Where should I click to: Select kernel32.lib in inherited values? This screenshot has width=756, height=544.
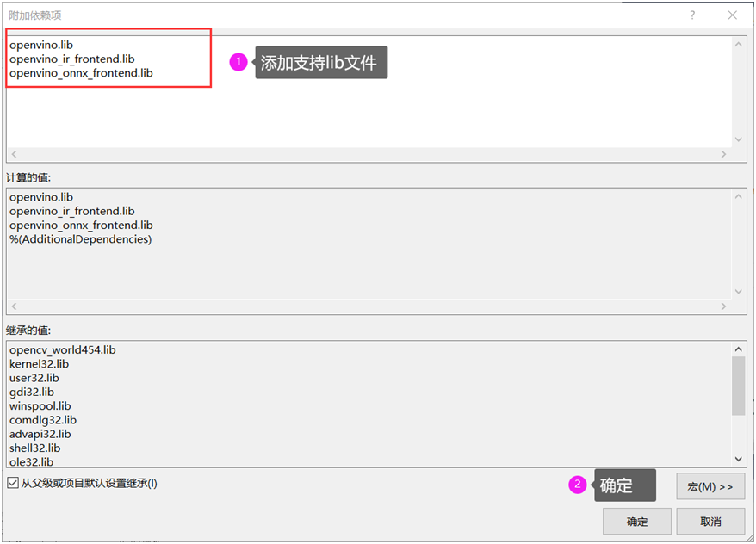click(x=39, y=364)
